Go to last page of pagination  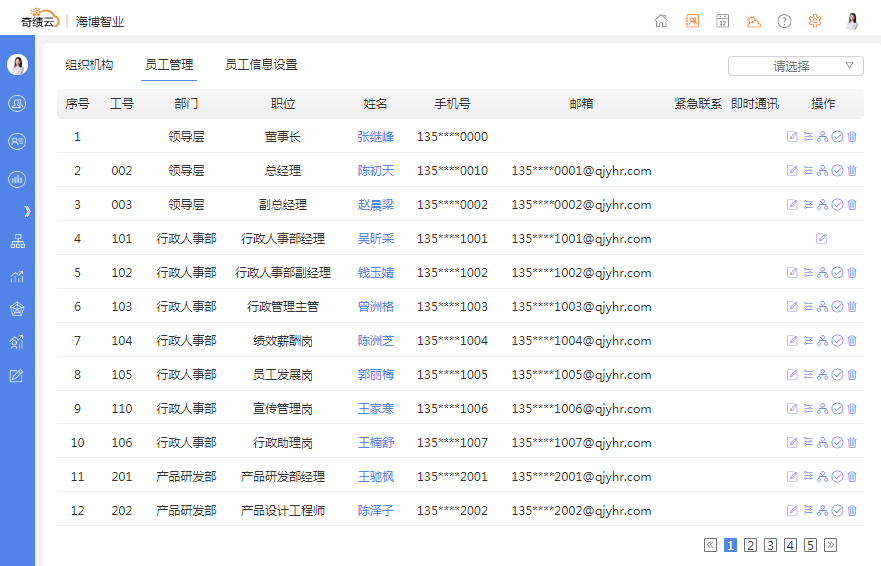[x=830, y=545]
